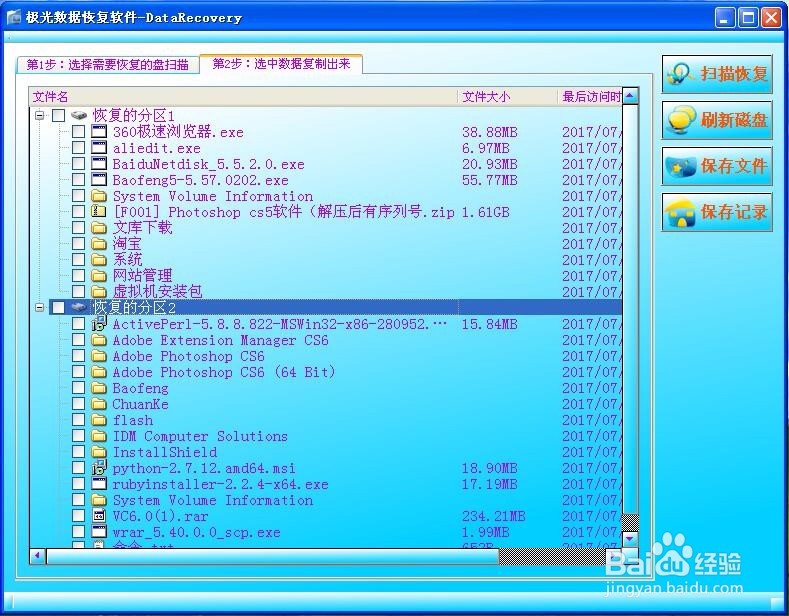Screen dimensions: 789x616
Task: Collapse the 恢复的分区1 tree node
Action: (39, 115)
